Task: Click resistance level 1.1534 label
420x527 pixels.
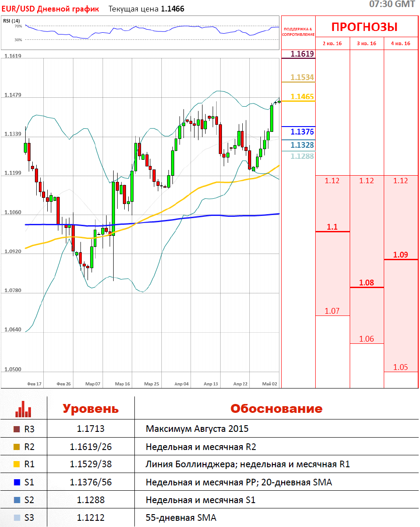Action: pyautogui.click(x=302, y=77)
